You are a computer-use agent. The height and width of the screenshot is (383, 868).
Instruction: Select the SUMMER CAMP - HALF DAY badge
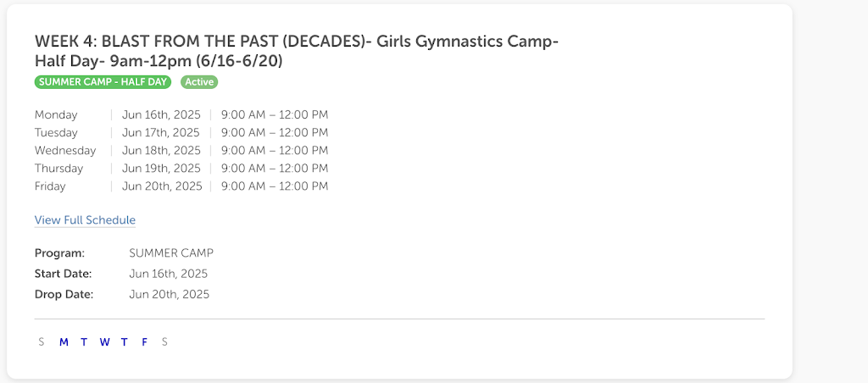pos(103,82)
